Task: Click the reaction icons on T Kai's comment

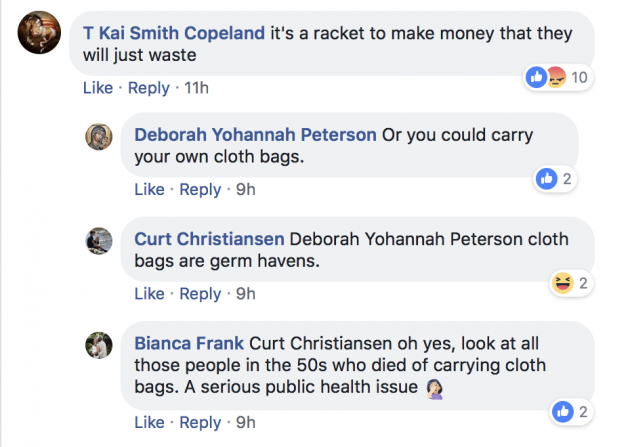Action: coord(544,77)
